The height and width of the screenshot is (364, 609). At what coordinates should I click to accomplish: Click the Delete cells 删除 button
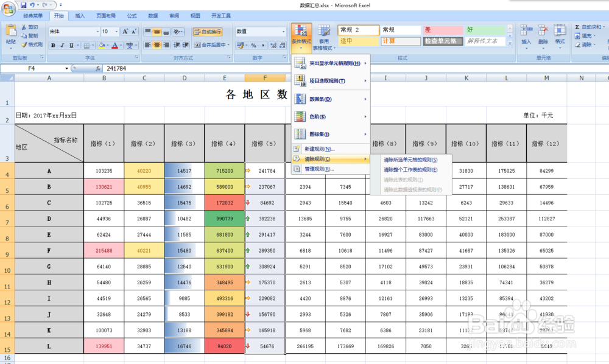(x=543, y=36)
